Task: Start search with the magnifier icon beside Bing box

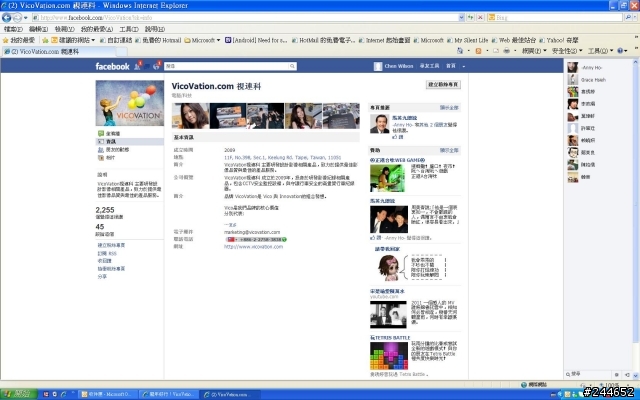Action: coord(628,18)
